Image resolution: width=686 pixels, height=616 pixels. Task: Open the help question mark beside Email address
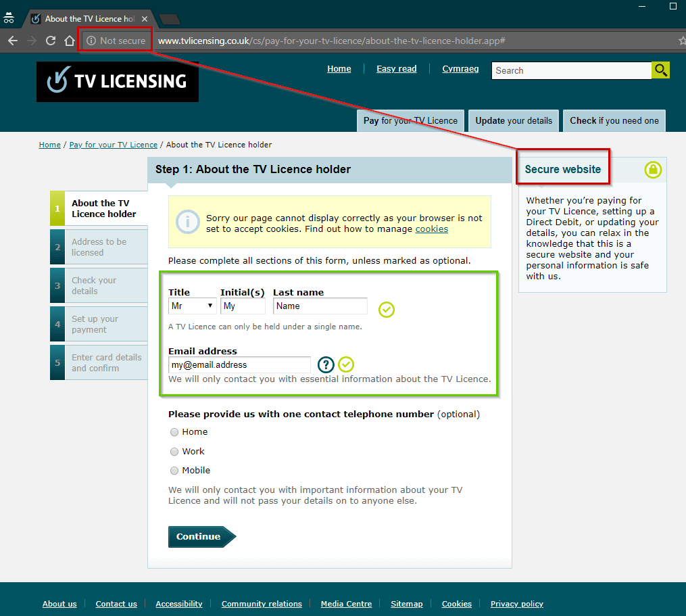tap(325, 364)
